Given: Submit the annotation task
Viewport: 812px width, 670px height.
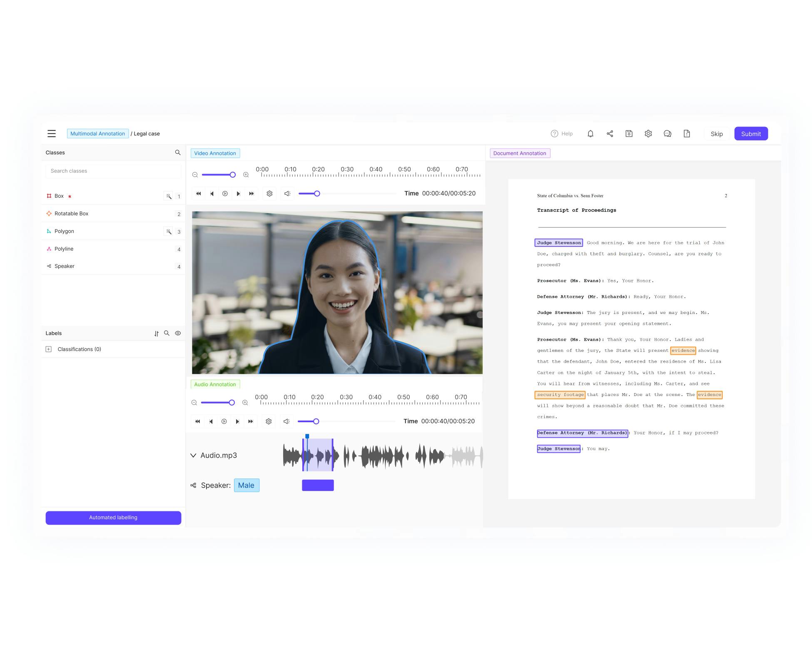Looking at the screenshot, I should pyautogui.click(x=751, y=134).
